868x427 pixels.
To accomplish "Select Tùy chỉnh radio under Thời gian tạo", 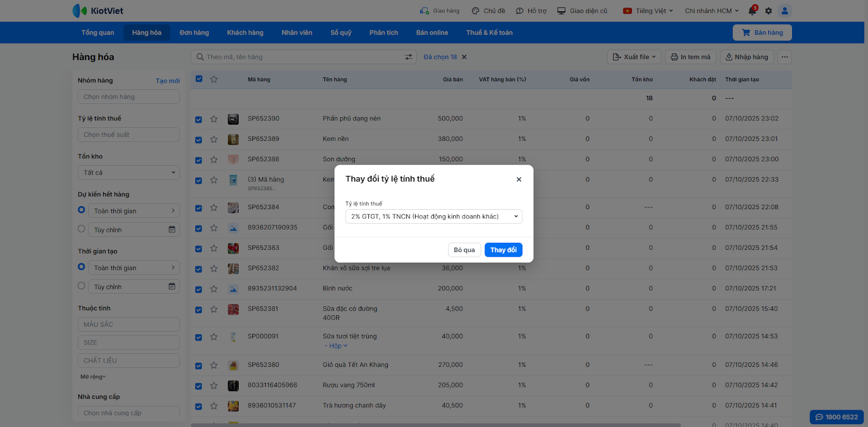I will tap(81, 286).
